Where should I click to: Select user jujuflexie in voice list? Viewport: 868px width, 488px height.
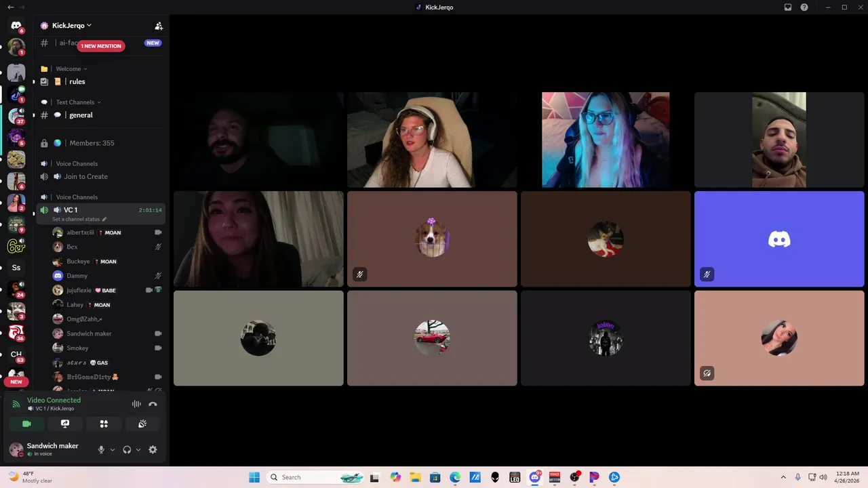tap(107, 290)
